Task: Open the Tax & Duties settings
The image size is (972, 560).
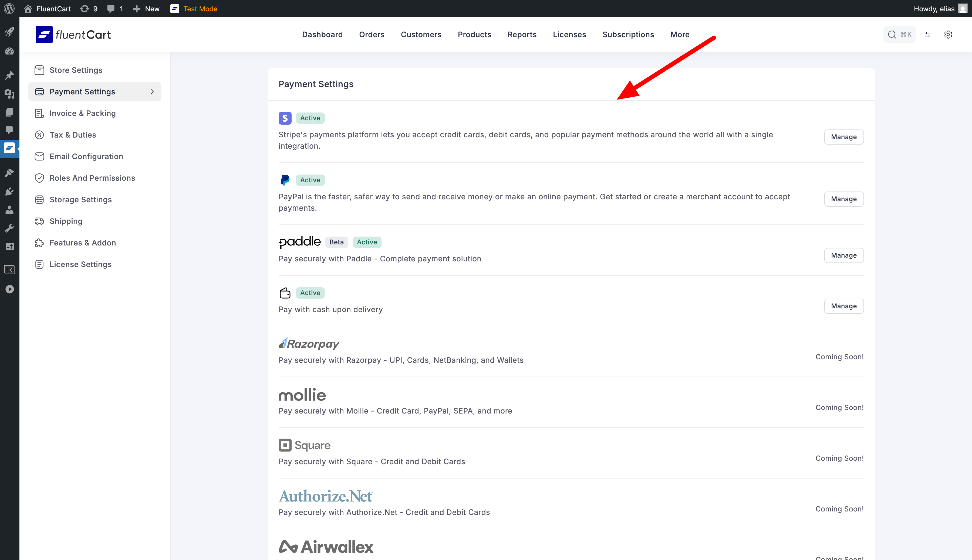Action: coord(73,135)
